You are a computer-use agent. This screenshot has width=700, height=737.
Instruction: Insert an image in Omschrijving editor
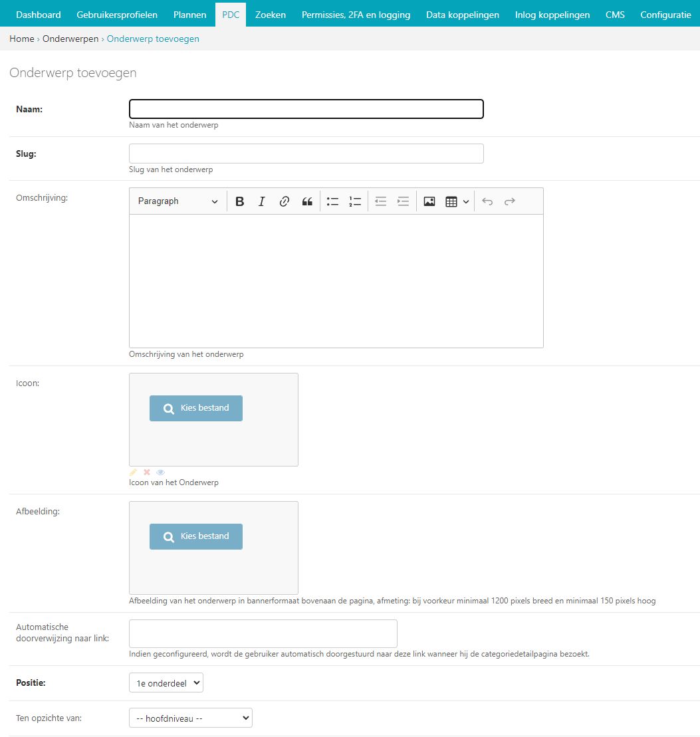pos(429,201)
